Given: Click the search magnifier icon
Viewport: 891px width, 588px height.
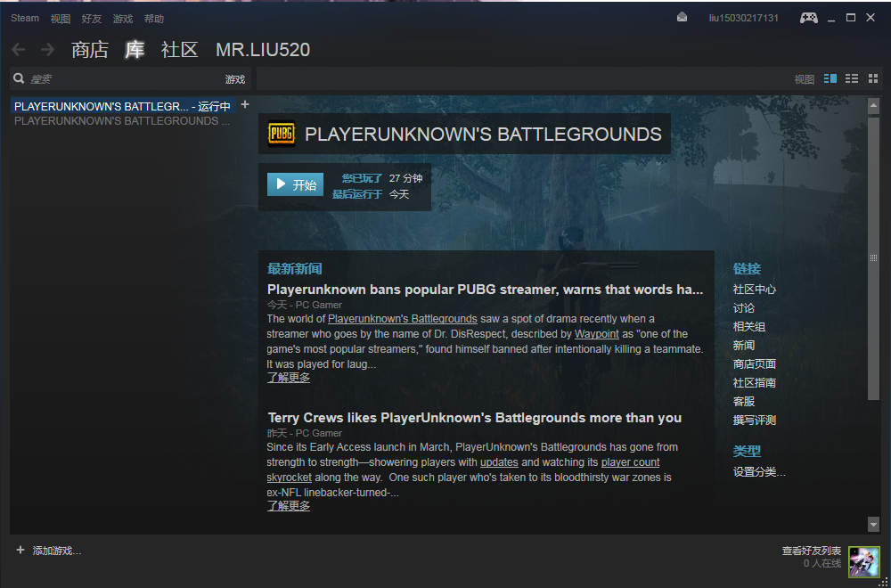Looking at the screenshot, I should tap(19, 78).
